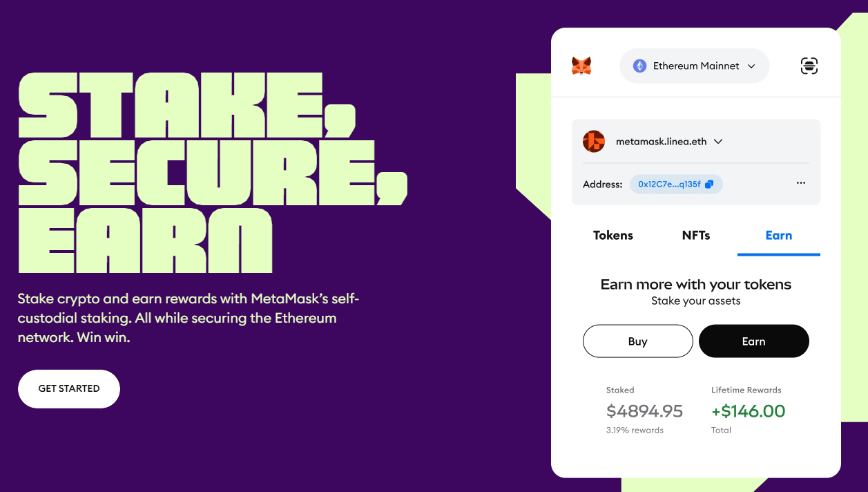Copy address using the copy icon
The width and height of the screenshot is (868, 492).
[x=709, y=184]
